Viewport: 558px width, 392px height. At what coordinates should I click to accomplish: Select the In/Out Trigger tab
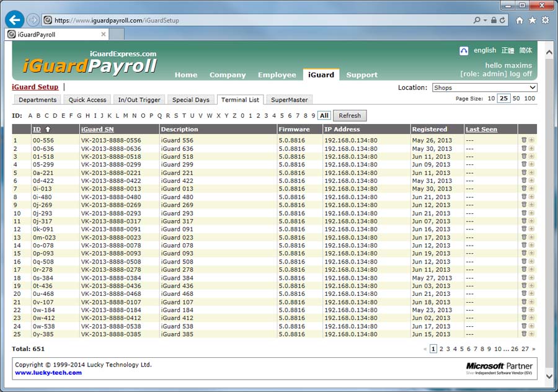(x=139, y=100)
